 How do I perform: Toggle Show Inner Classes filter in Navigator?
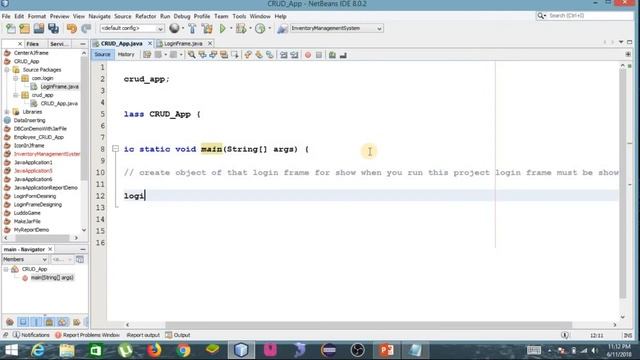(62, 322)
